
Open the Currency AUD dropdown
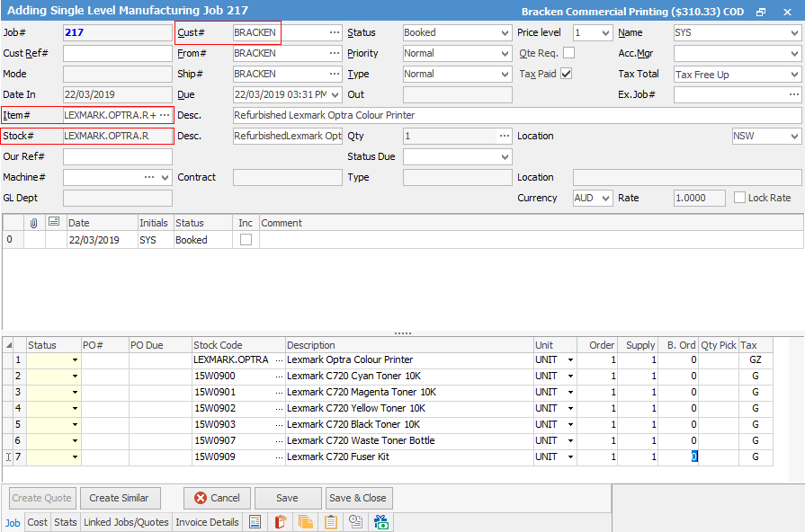click(x=592, y=198)
